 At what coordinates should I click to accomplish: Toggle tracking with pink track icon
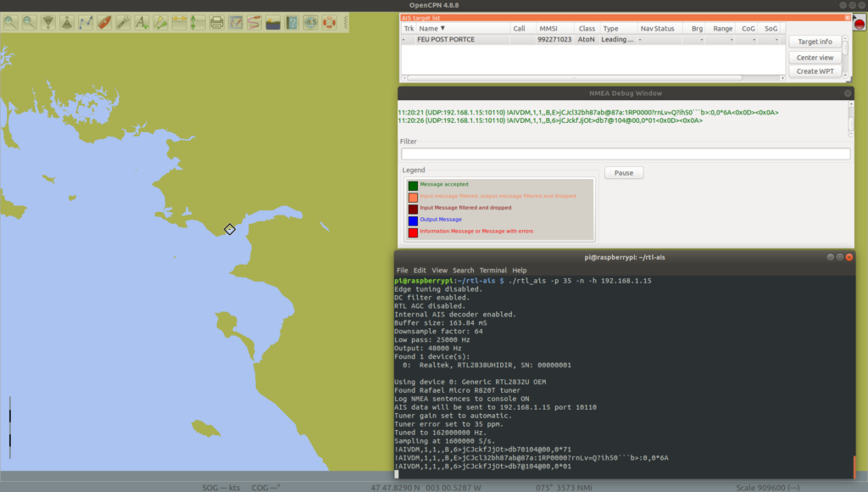(x=254, y=23)
